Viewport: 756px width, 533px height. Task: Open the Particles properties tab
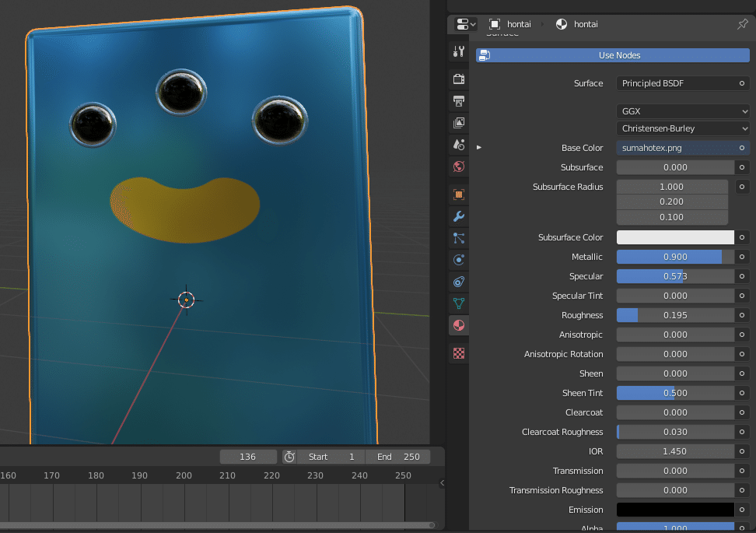point(459,238)
